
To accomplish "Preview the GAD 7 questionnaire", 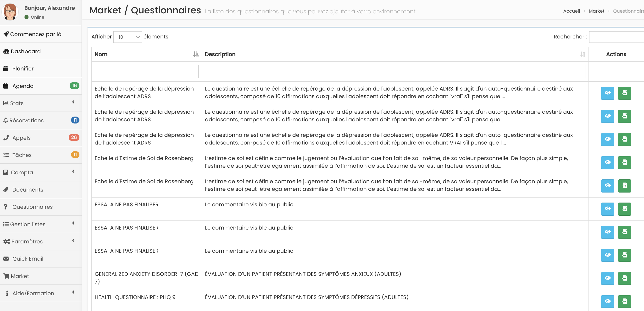I will tap(607, 279).
